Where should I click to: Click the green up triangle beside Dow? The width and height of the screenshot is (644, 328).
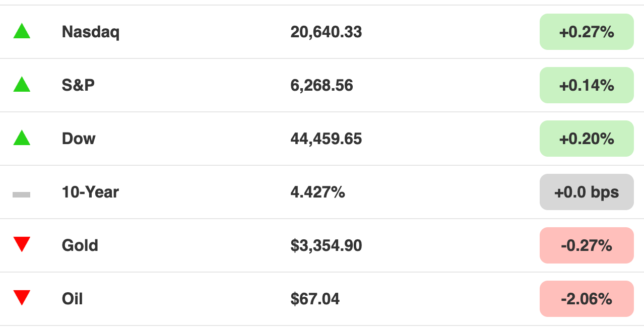(22, 138)
